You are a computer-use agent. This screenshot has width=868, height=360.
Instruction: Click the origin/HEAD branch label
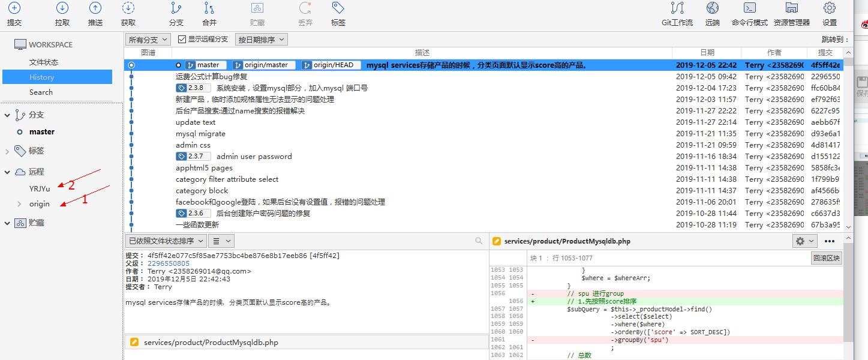(331, 65)
